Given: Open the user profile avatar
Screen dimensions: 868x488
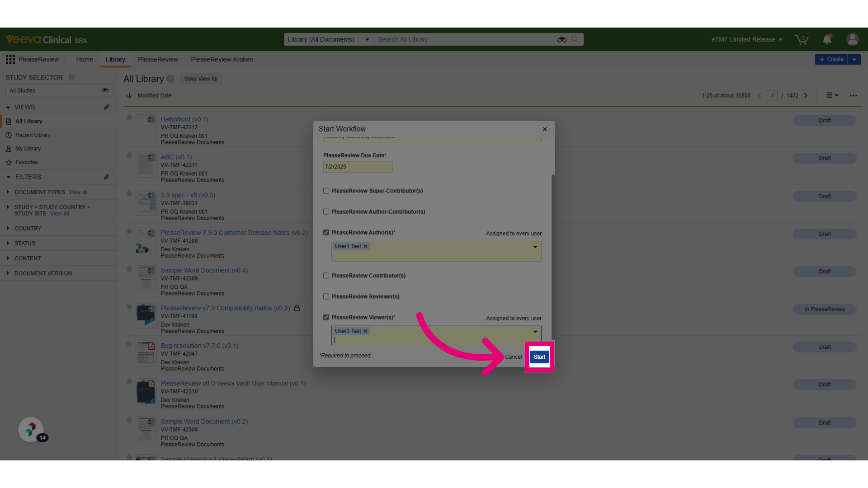Looking at the screenshot, I should [x=852, y=39].
